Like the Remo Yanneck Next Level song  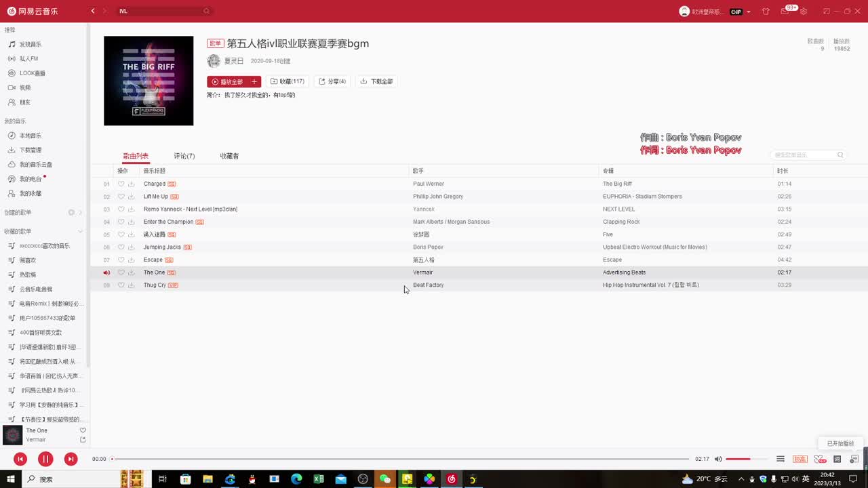pyautogui.click(x=121, y=209)
